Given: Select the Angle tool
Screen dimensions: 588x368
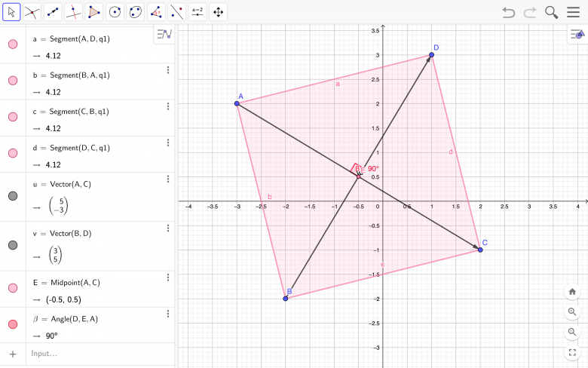Looking at the screenshot, I should 156,12.
